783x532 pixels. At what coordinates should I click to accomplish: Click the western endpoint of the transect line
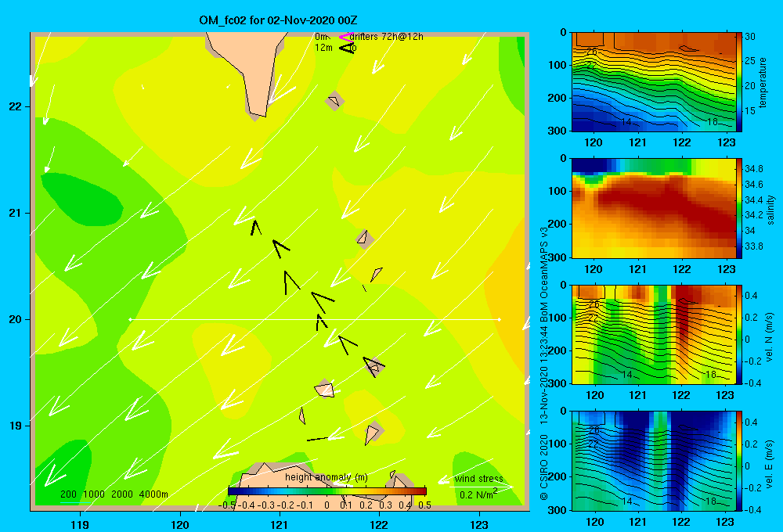[130, 319]
